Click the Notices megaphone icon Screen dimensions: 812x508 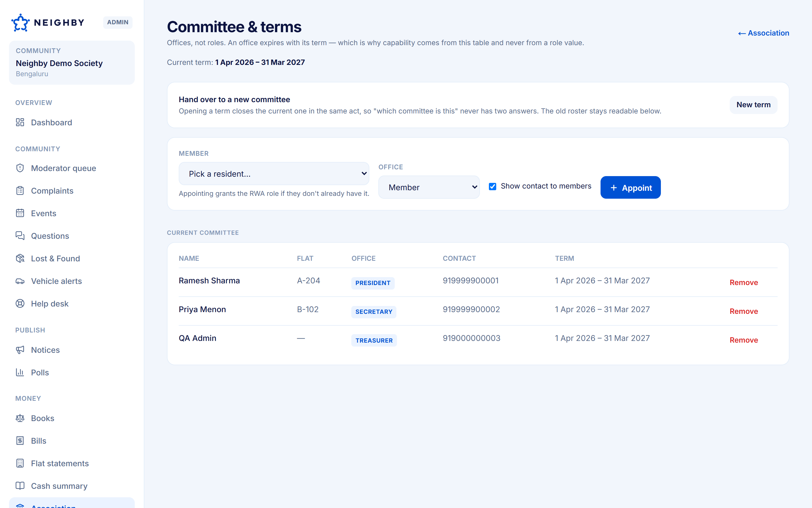tap(20, 350)
